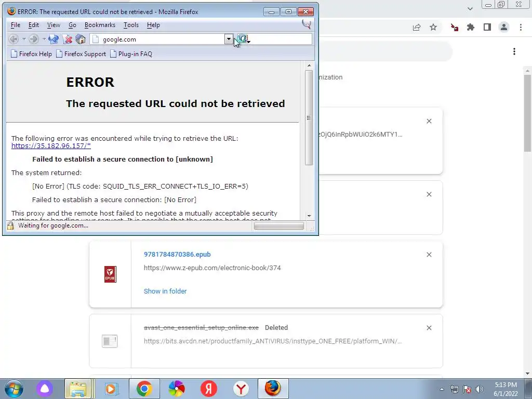
Task: Open the red Yandex Я taskbar icon
Action: coord(209,389)
